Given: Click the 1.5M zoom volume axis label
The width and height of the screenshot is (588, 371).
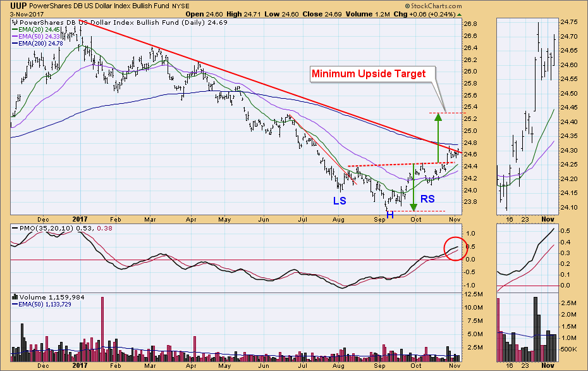Looking at the screenshot, I should (568, 326).
